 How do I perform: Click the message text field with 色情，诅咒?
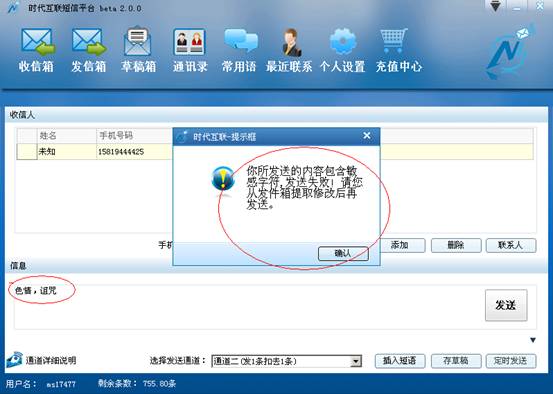tap(248, 307)
